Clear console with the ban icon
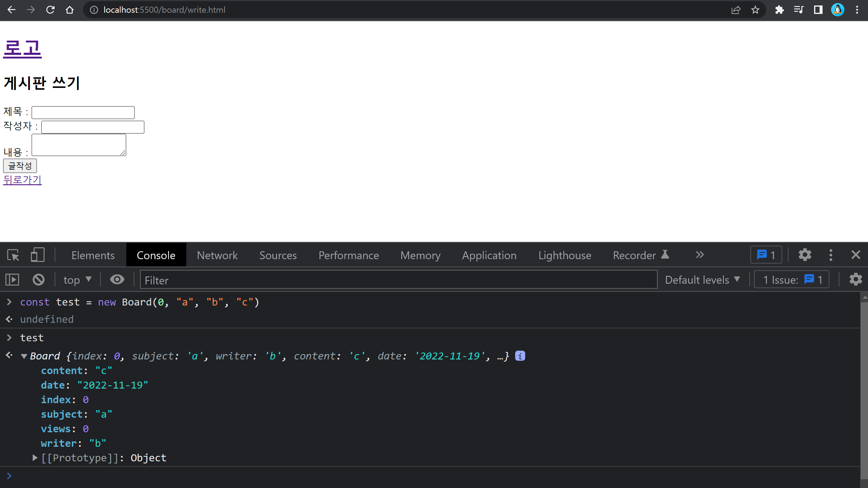Image resolution: width=868 pixels, height=488 pixels. point(38,279)
